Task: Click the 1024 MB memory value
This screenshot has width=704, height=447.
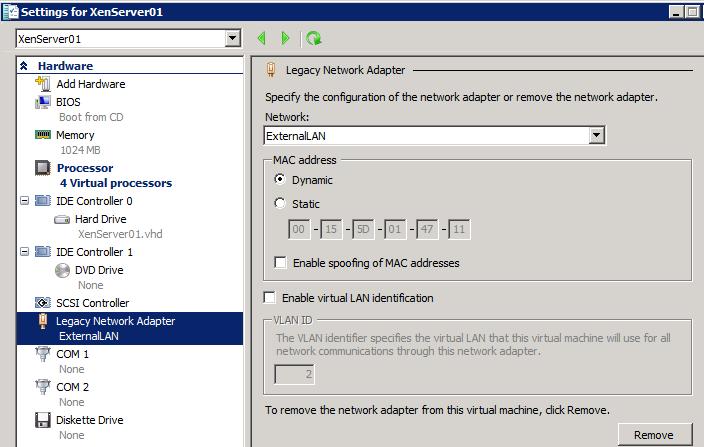Action: click(x=80, y=150)
